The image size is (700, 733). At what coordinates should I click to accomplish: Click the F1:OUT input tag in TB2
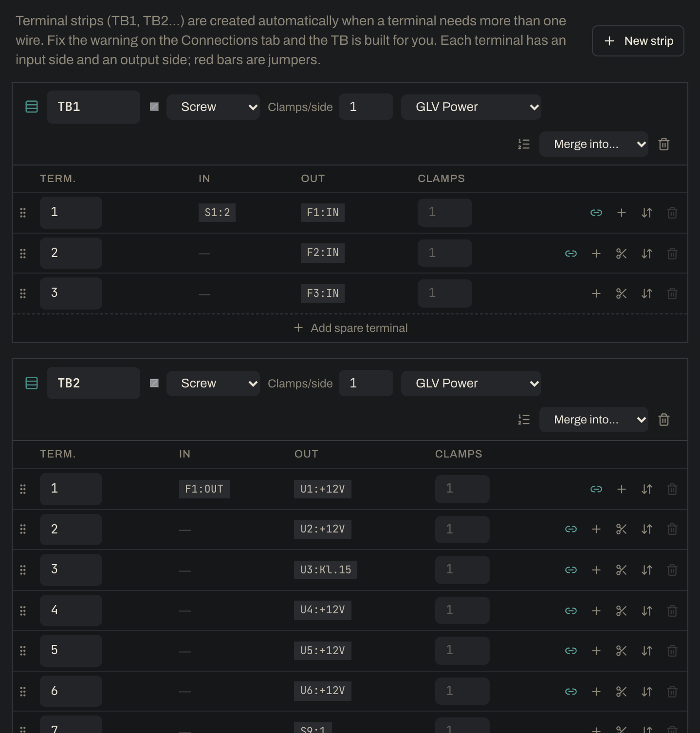204,489
